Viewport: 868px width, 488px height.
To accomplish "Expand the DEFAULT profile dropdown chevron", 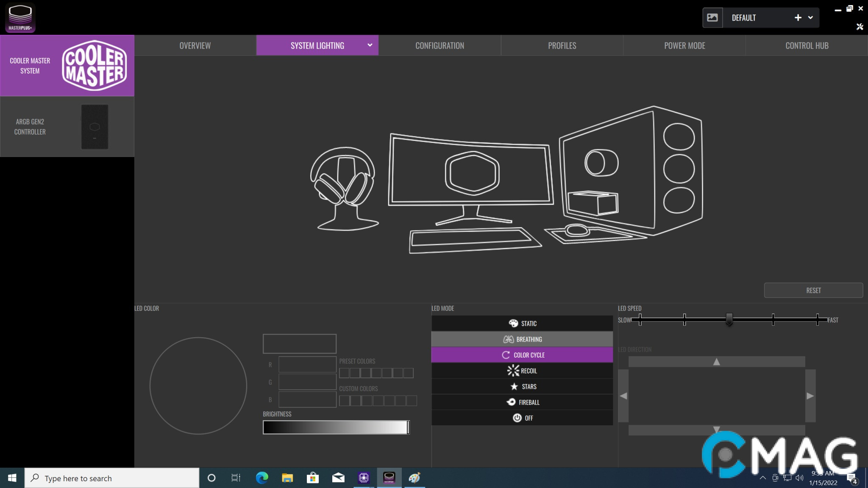I will (x=810, y=18).
